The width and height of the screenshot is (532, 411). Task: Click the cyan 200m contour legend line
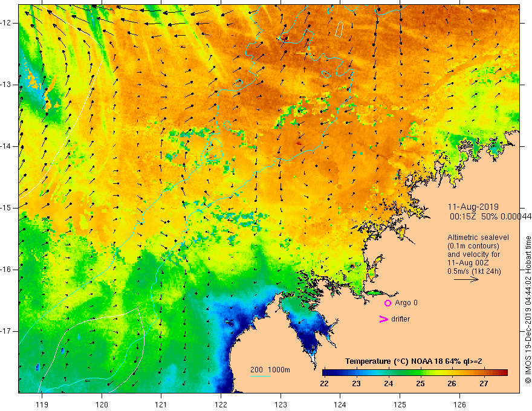click(261, 376)
